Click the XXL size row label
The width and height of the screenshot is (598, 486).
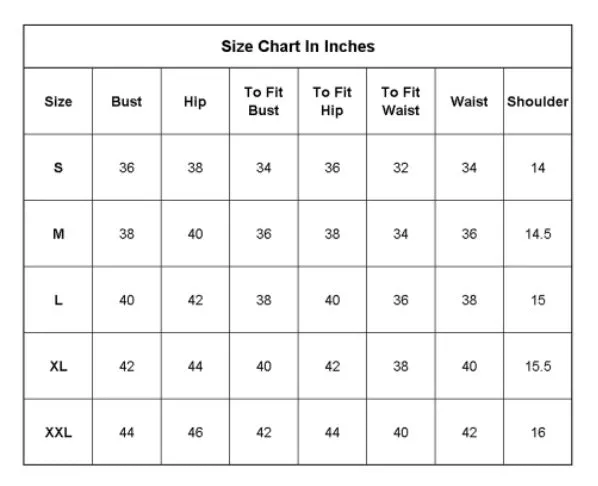(x=58, y=433)
